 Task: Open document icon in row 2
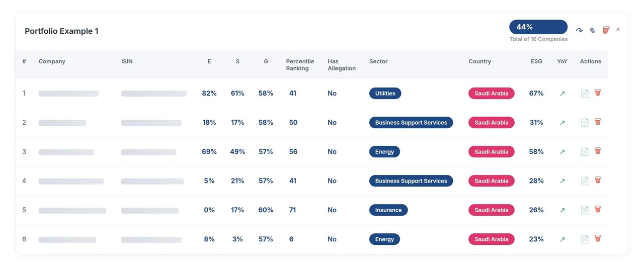pos(585,122)
